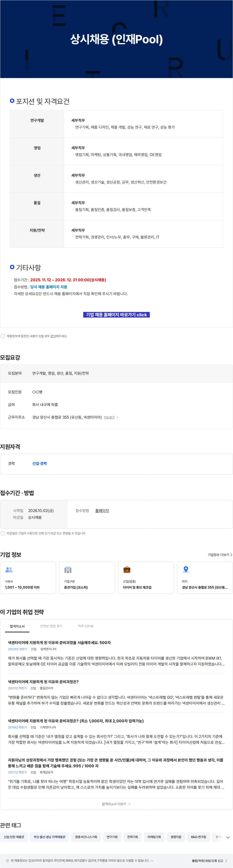
Task: Click the 연구개발 position row header
Action: (x=37, y=124)
